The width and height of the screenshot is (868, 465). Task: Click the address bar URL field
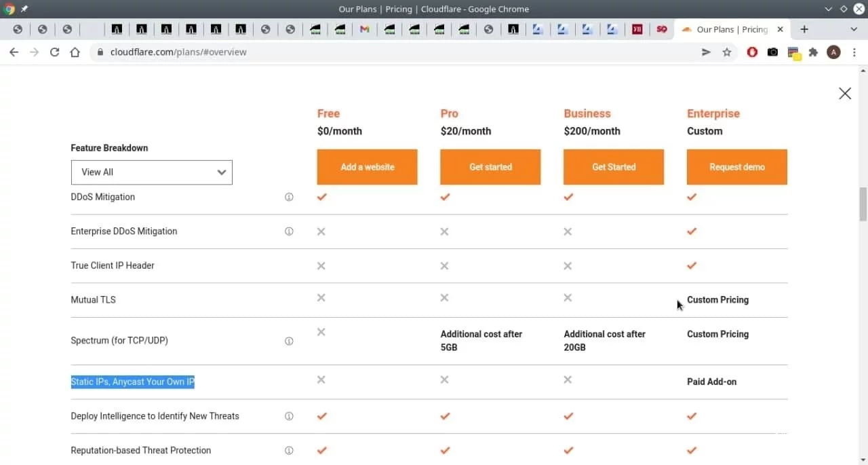point(400,52)
